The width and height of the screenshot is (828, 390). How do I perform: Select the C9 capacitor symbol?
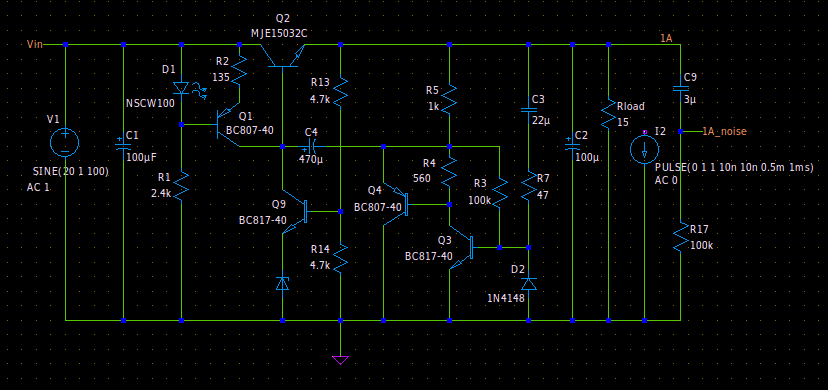click(680, 88)
